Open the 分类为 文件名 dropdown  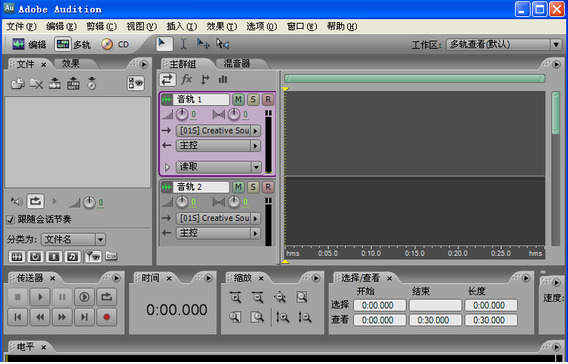tap(73, 239)
